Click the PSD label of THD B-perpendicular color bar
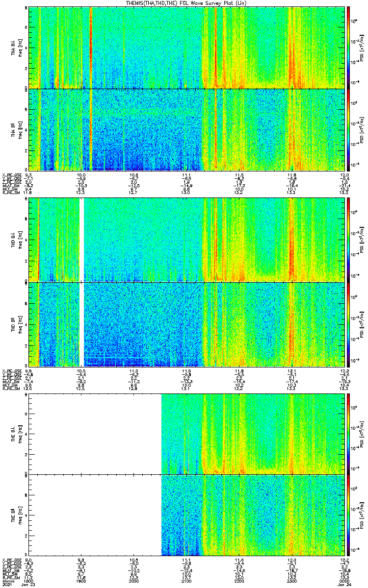 (x=362, y=240)
